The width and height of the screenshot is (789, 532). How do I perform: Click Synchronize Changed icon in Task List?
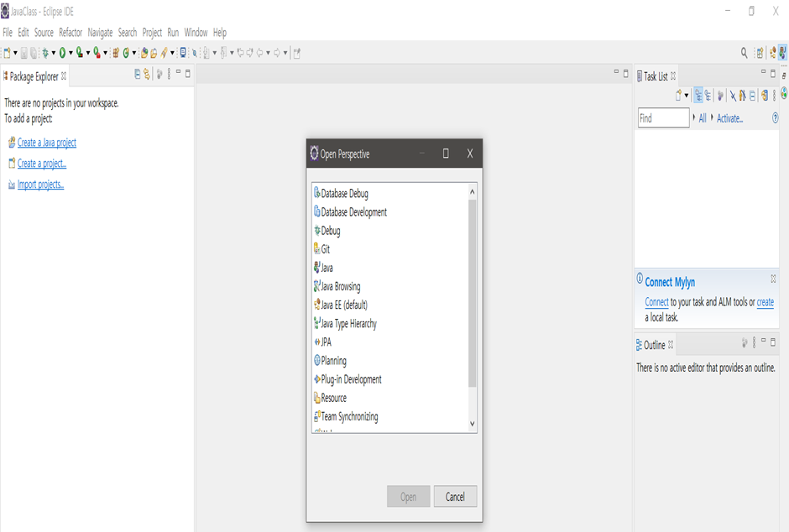765,95
